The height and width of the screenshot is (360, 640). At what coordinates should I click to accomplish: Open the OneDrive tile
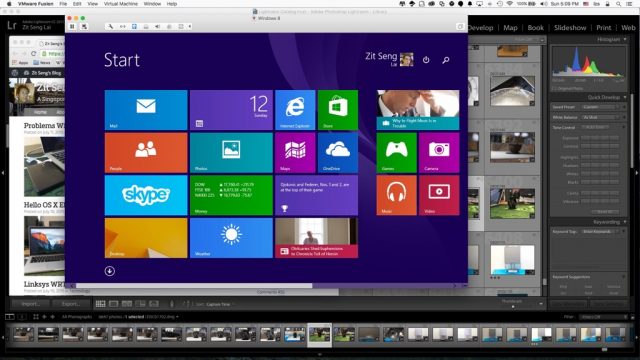338,153
